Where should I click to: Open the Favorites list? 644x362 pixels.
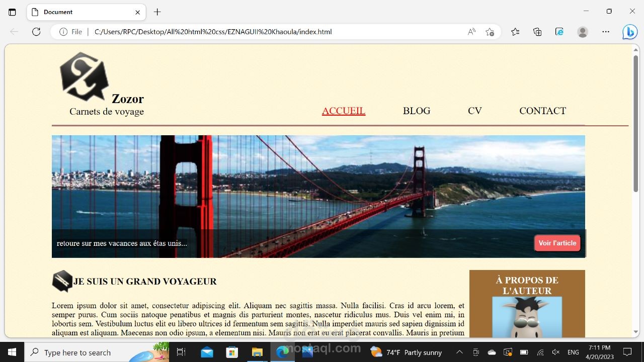pyautogui.click(x=515, y=32)
